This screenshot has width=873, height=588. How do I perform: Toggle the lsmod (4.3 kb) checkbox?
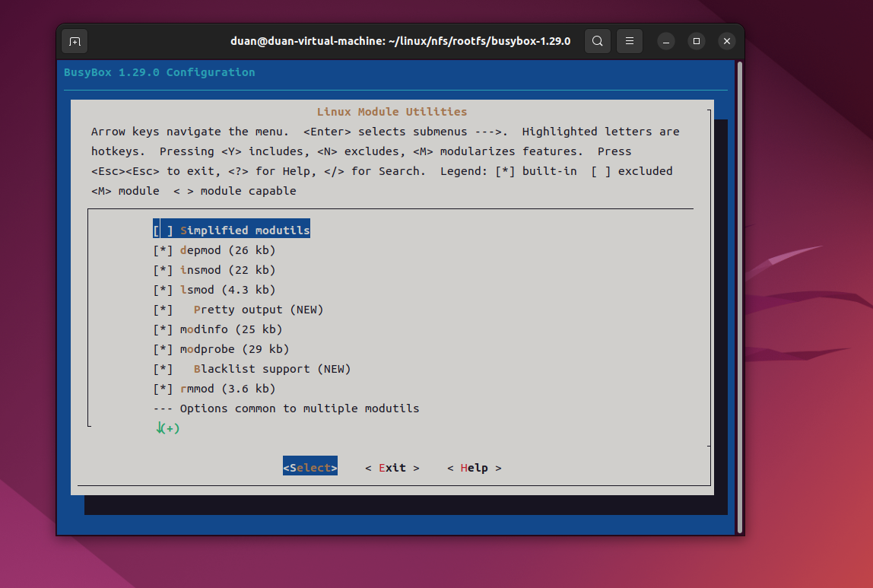pyautogui.click(x=163, y=290)
